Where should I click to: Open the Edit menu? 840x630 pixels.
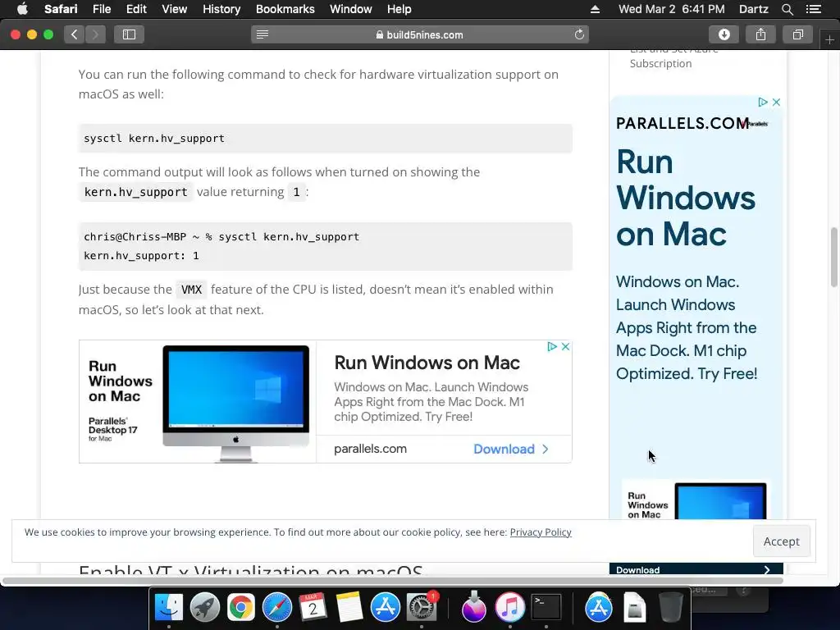click(x=136, y=9)
